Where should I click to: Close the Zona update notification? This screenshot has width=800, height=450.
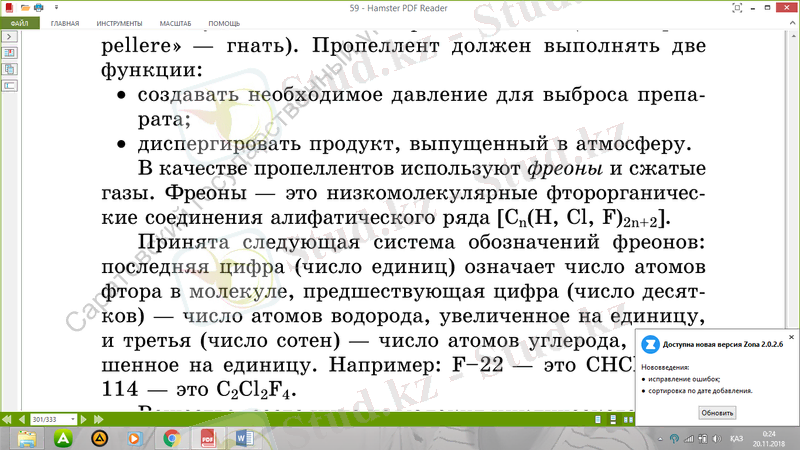[x=791, y=337]
